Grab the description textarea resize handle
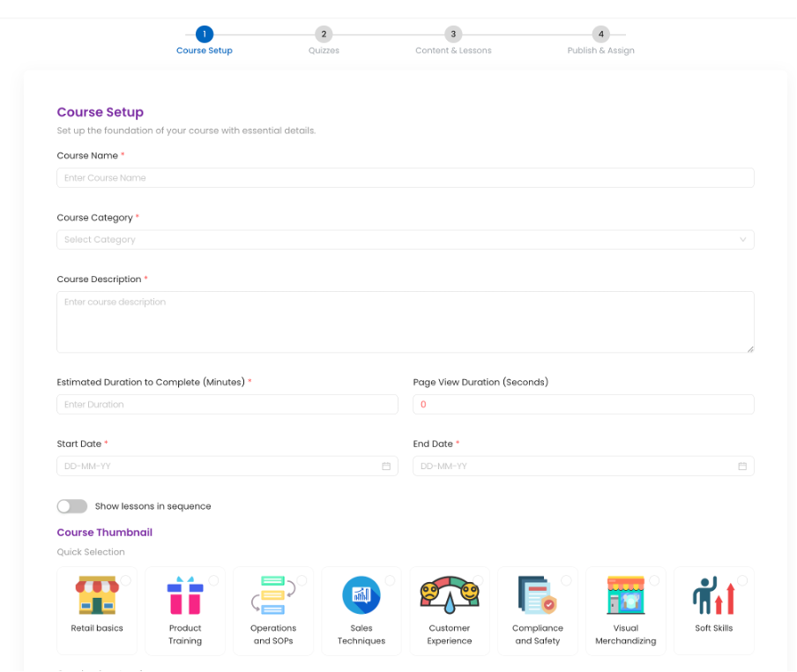This screenshot has height=672, width=797. pos(750,349)
